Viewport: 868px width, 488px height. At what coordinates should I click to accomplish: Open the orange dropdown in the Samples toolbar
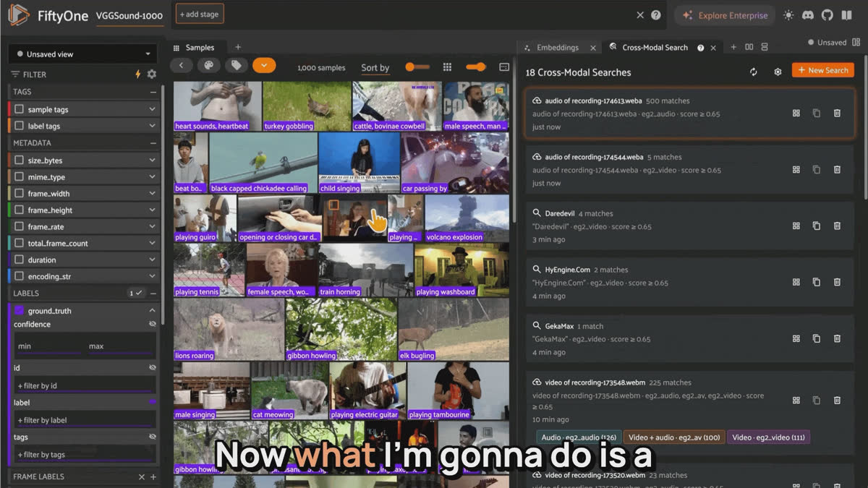point(264,66)
